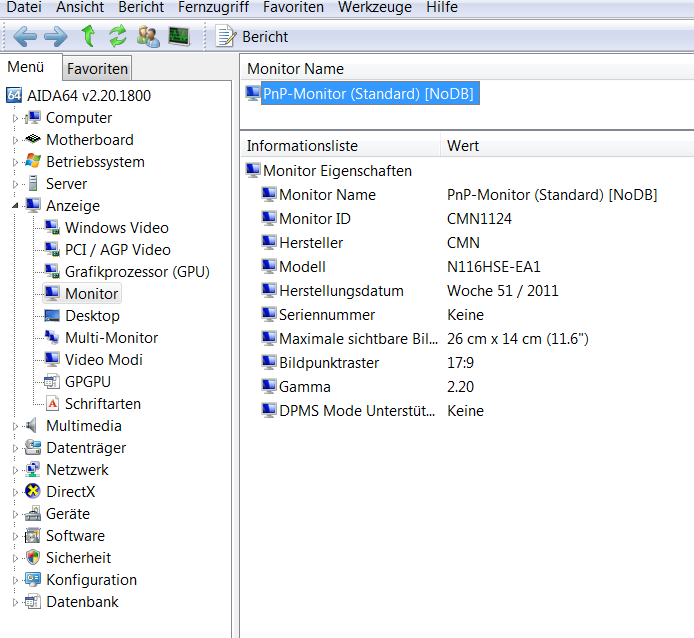This screenshot has width=694, height=638.
Task: Select AIDA64 v2.20.1800 root node
Action: (89, 96)
